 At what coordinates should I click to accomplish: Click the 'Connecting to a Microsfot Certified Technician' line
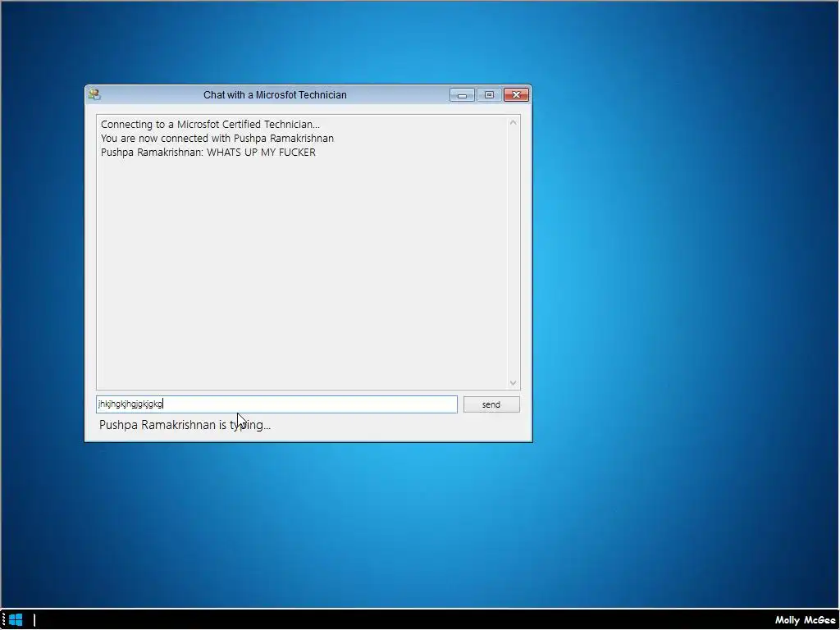[x=210, y=125]
